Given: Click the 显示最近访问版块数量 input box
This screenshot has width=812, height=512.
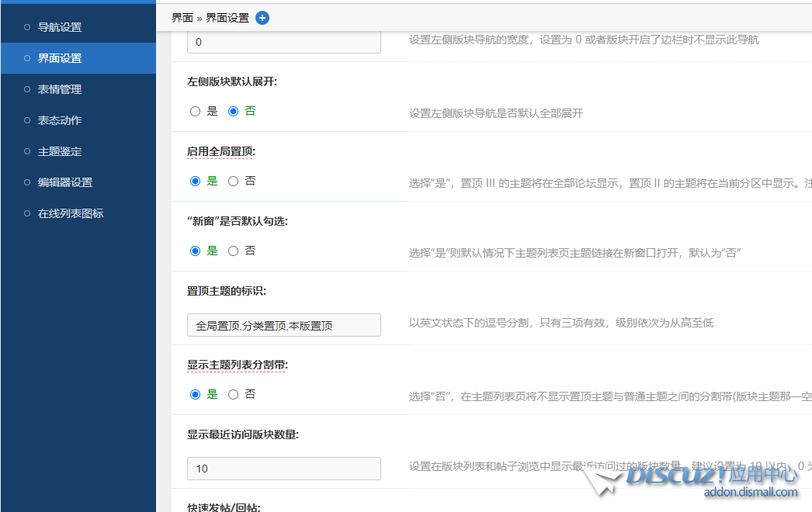Looking at the screenshot, I should pos(283,469).
